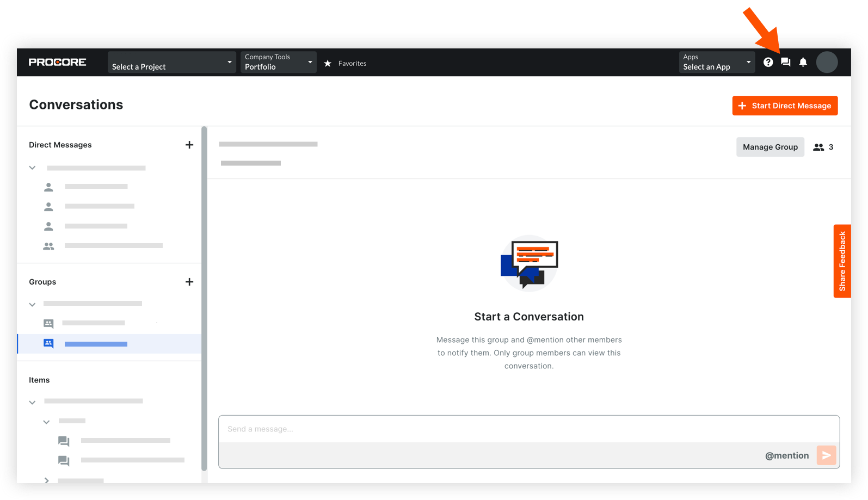This screenshot has width=868, height=500.
Task: Expand the collapsed Items row at bottom
Action: tap(46, 480)
